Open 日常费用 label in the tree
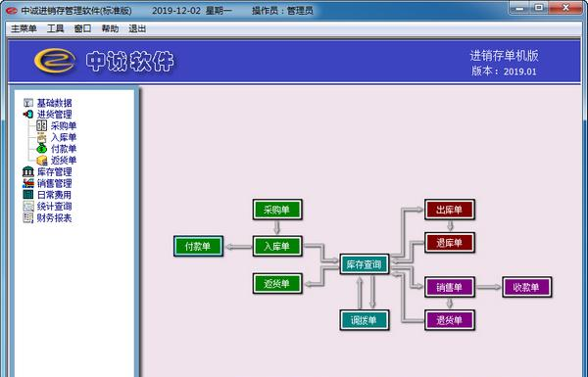This screenshot has height=377, width=588. point(54,195)
